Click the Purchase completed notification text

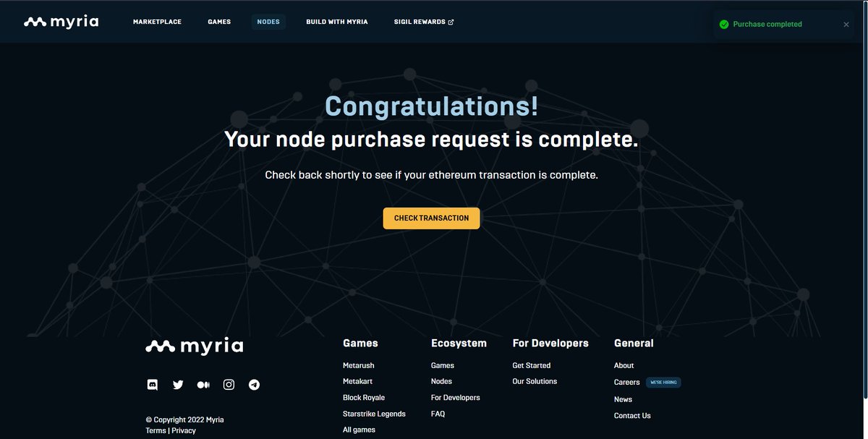point(767,24)
